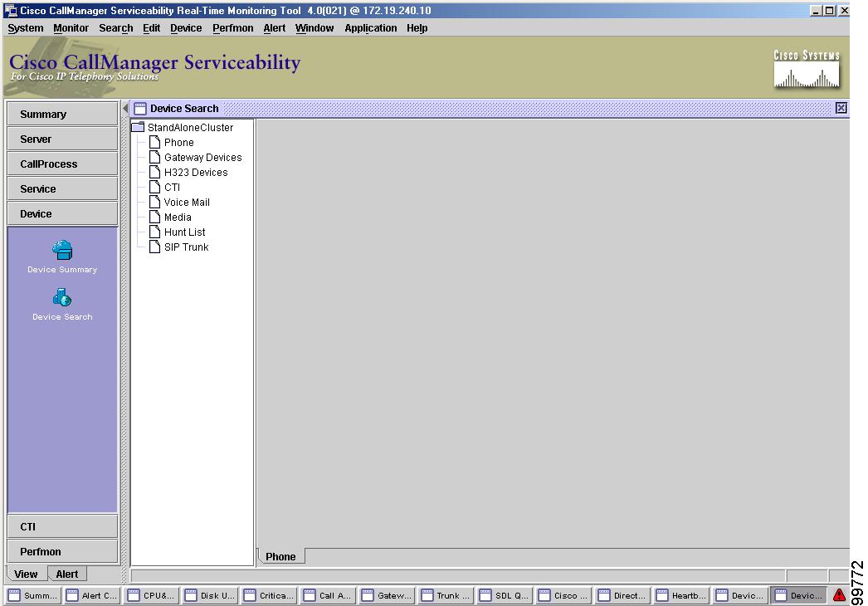The width and height of the screenshot is (868, 606).
Task: Click the Summary sidebar button
Action: 62,114
